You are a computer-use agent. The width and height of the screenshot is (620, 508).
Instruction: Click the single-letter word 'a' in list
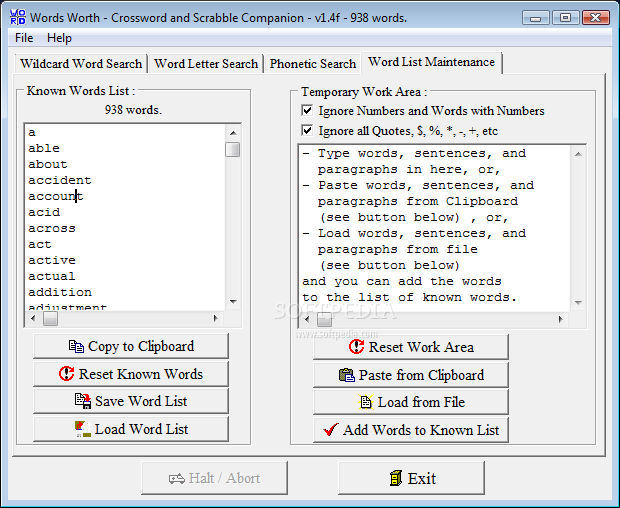click(32, 132)
